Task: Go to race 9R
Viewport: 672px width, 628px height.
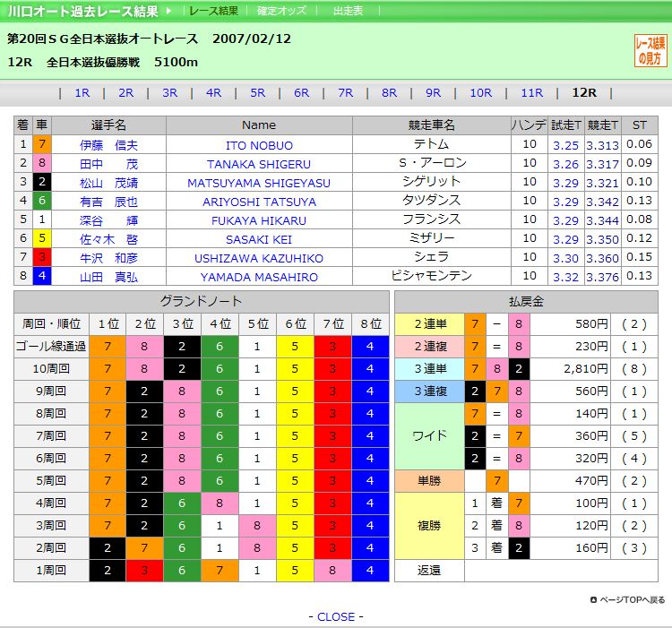Action: click(433, 93)
